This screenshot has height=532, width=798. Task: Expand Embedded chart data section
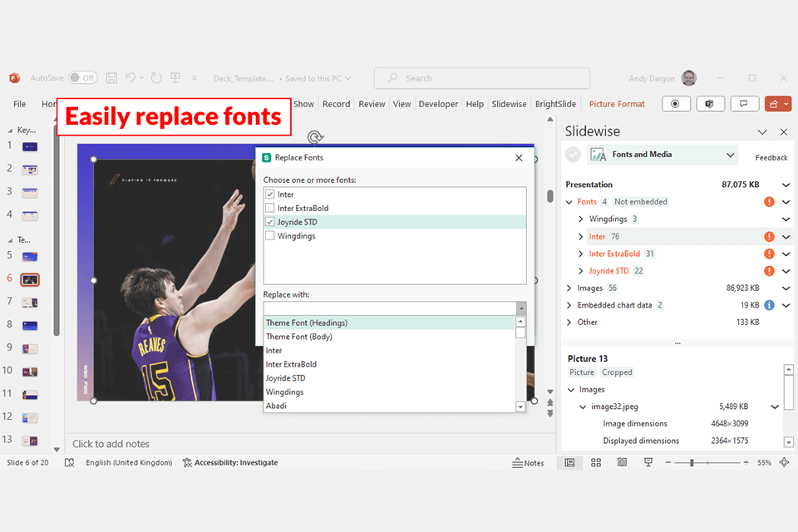[x=569, y=305]
